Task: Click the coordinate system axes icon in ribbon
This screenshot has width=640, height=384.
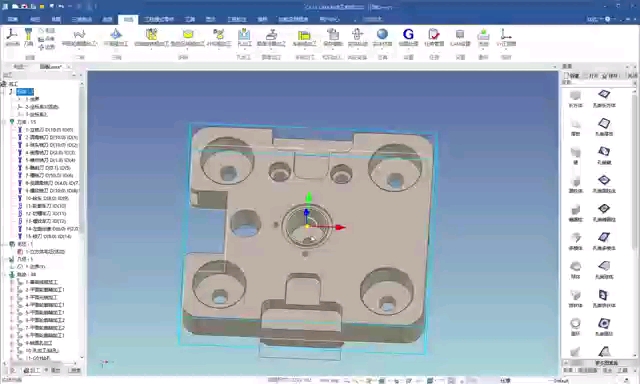Action: (12, 34)
